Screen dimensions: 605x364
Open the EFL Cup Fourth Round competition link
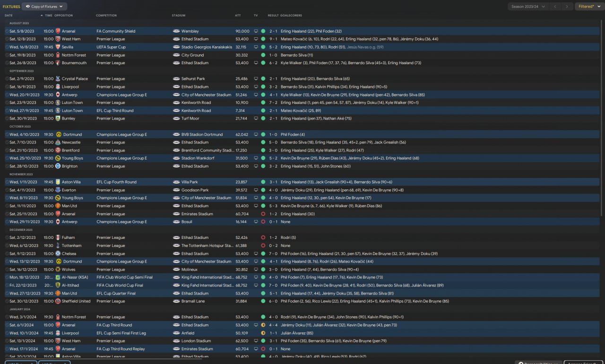pos(116,182)
